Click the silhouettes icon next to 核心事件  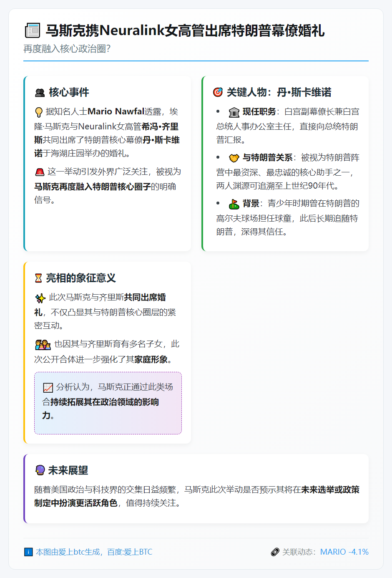(x=40, y=93)
